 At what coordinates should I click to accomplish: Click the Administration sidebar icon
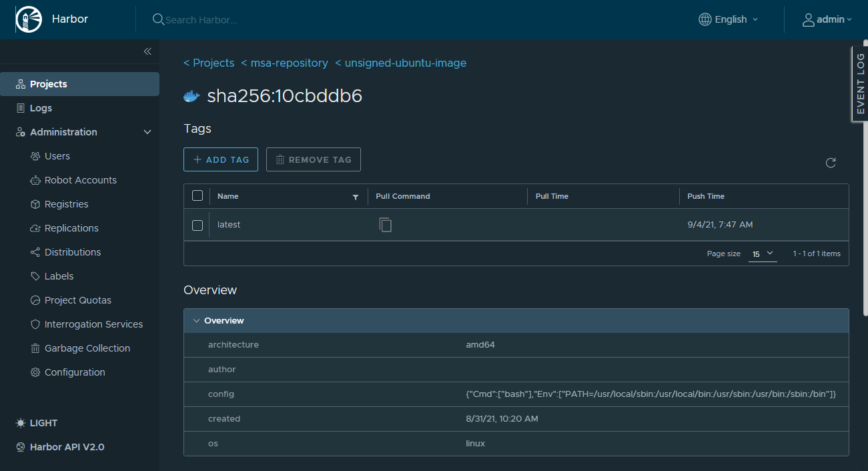21,132
